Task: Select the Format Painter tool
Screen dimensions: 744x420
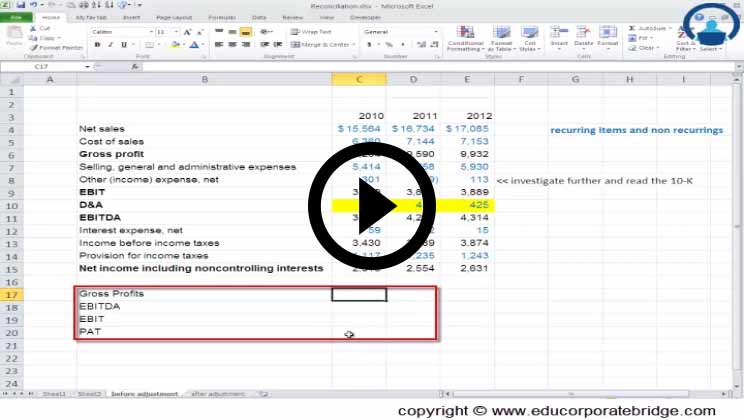Action: click(56, 48)
